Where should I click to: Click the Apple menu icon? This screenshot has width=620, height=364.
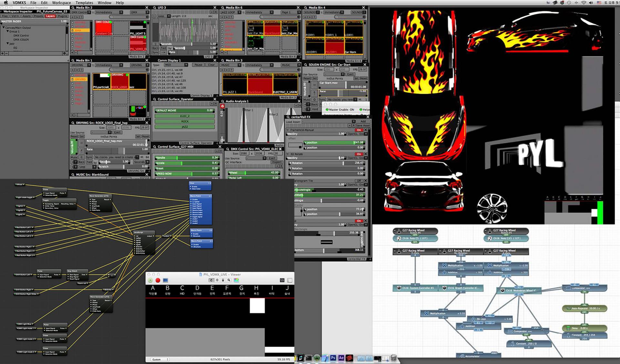5,3
